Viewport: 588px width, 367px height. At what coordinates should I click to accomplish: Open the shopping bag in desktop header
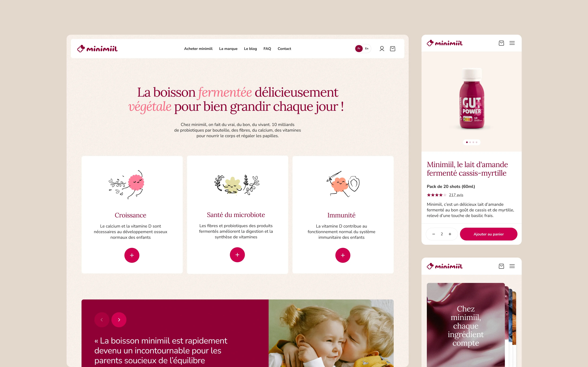[392, 49]
